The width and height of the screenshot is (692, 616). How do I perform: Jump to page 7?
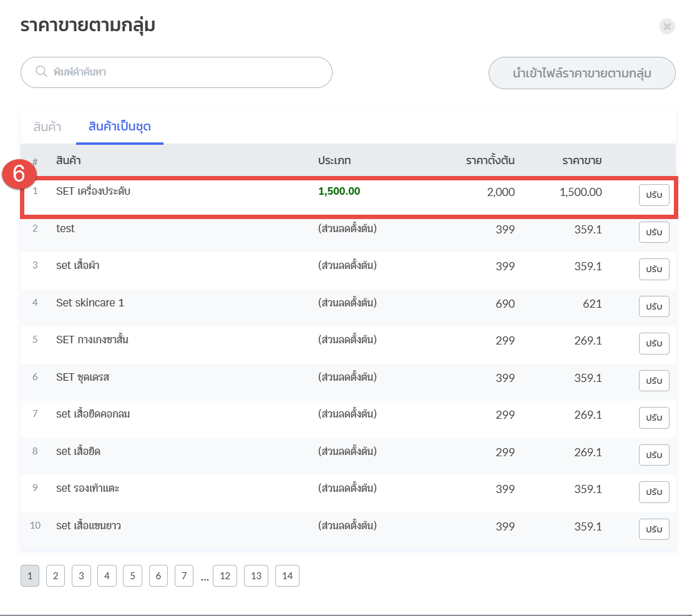tap(184, 576)
